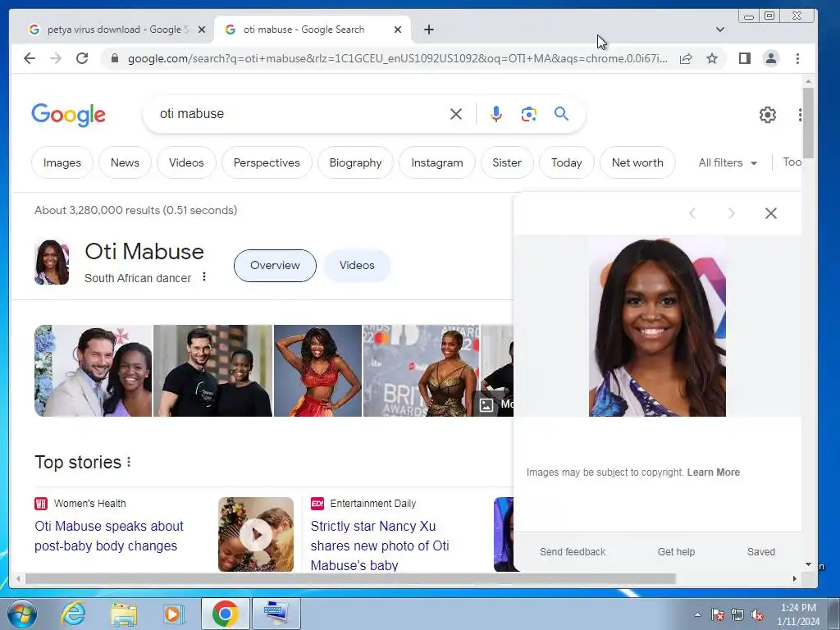Click the small Oti Mabuse profile thumbnail
The height and width of the screenshot is (630, 840).
(x=52, y=262)
